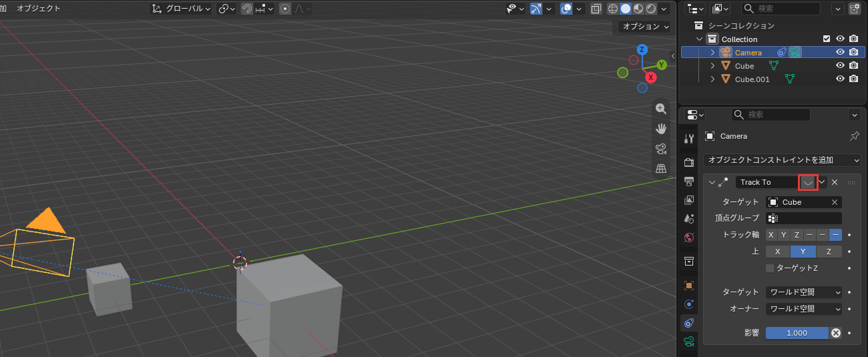
Task: Toggle viewport gizmo display
Action: tap(535, 9)
